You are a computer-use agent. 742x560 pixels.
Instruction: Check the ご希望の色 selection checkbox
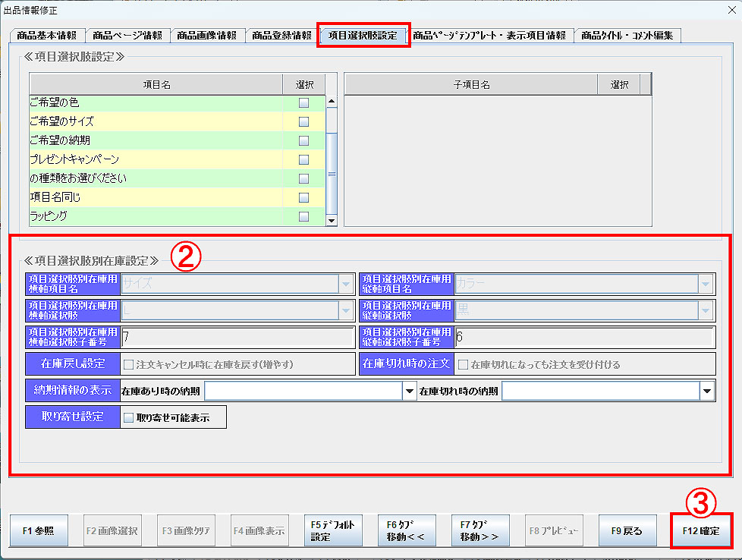pyautogui.click(x=303, y=102)
